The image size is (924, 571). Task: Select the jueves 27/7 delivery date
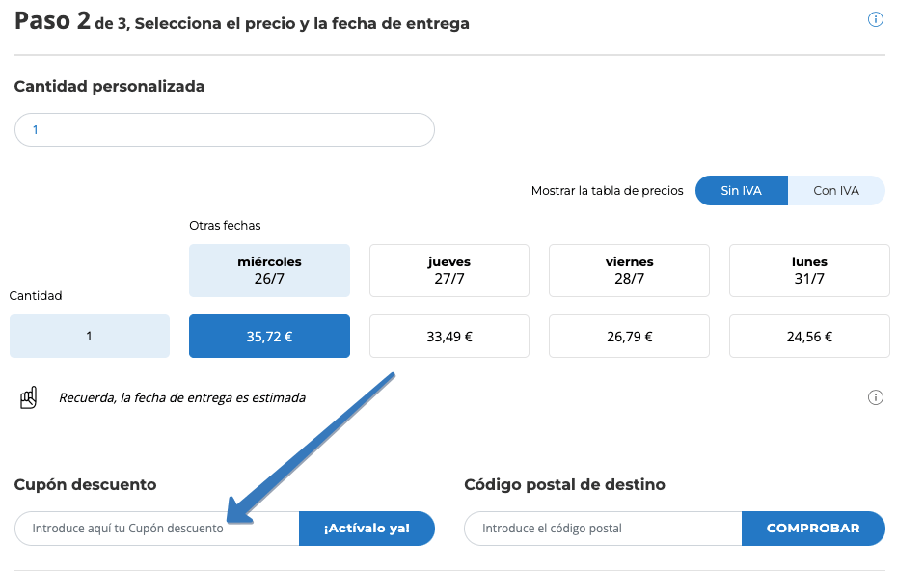448,270
